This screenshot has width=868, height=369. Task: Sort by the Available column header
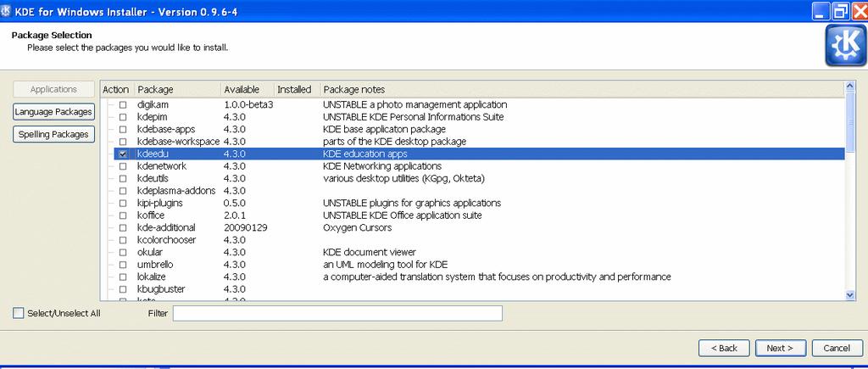(x=248, y=89)
